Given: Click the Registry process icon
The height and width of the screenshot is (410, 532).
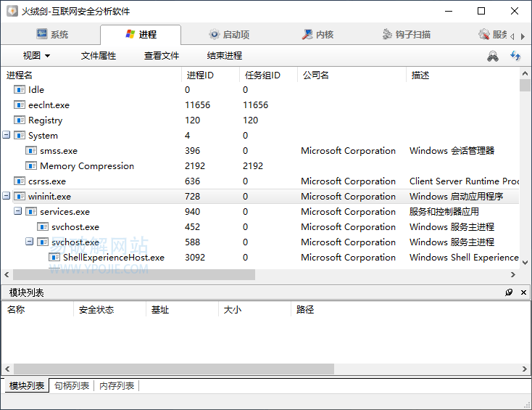Looking at the screenshot, I should pos(20,120).
